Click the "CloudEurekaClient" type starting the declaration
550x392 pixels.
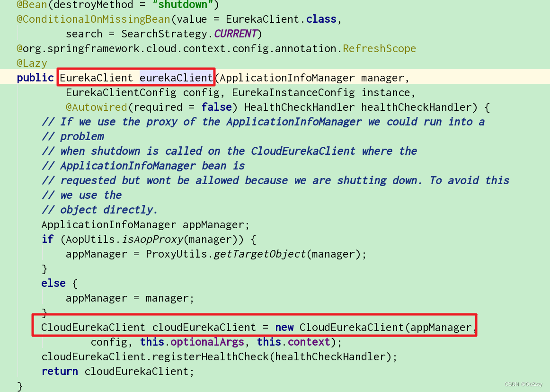93,328
